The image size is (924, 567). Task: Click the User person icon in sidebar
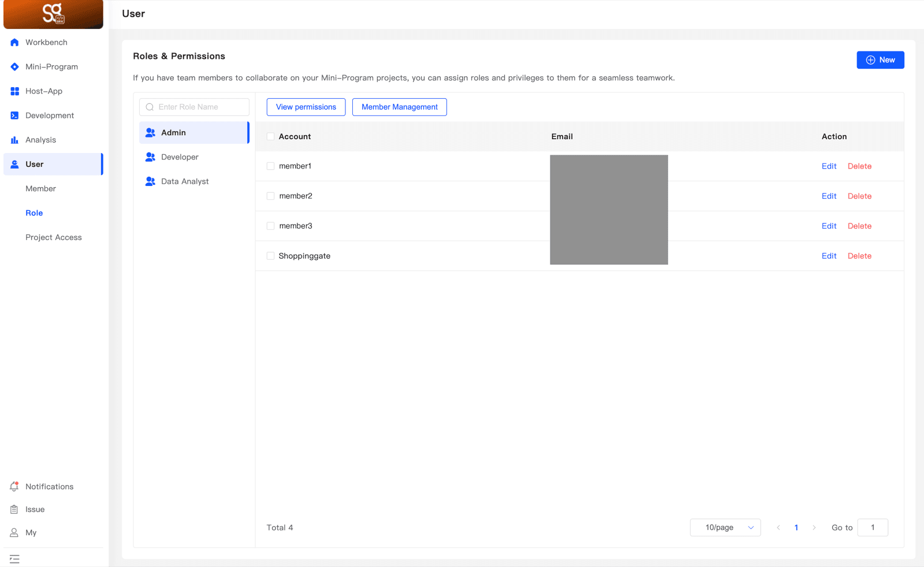point(14,164)
